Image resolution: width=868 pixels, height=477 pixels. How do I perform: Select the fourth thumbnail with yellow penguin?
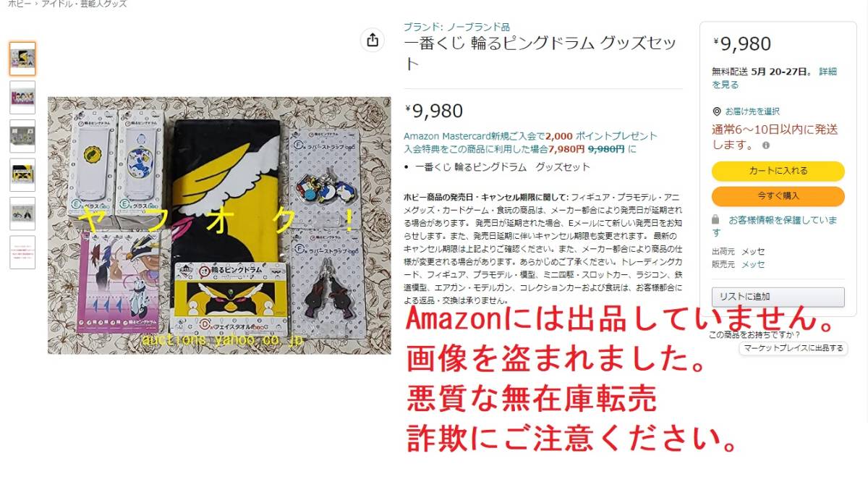tap(22, 174)
